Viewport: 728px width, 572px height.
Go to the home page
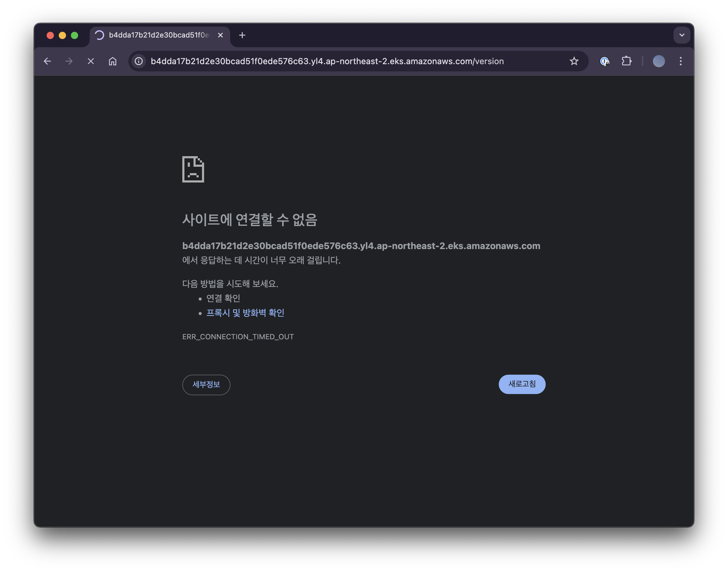(x=113, y=61)
